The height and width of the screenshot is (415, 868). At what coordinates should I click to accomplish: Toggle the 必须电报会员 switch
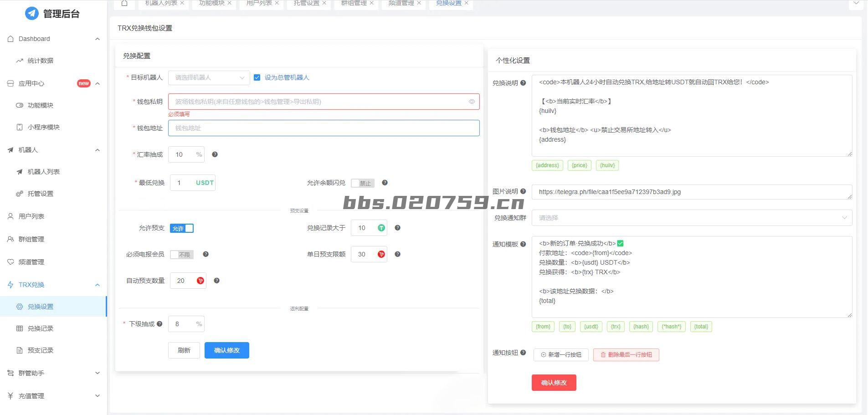(182, 255)
